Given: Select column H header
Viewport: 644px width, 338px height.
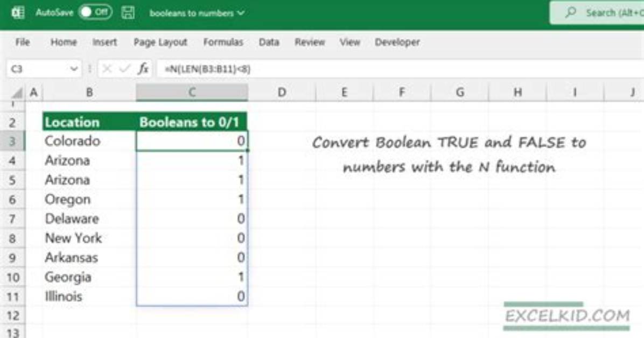Looking at the screenshot, I should point(517,93).
